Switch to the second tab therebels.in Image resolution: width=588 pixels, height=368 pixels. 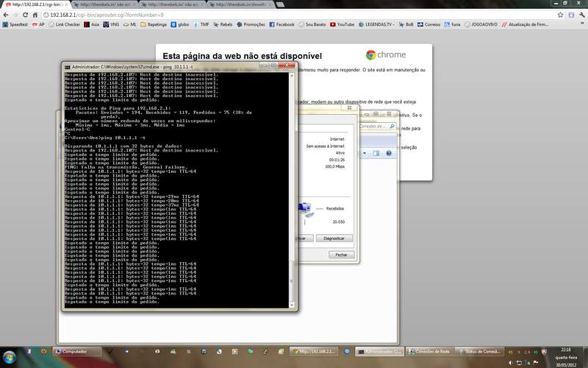[104, 4]
